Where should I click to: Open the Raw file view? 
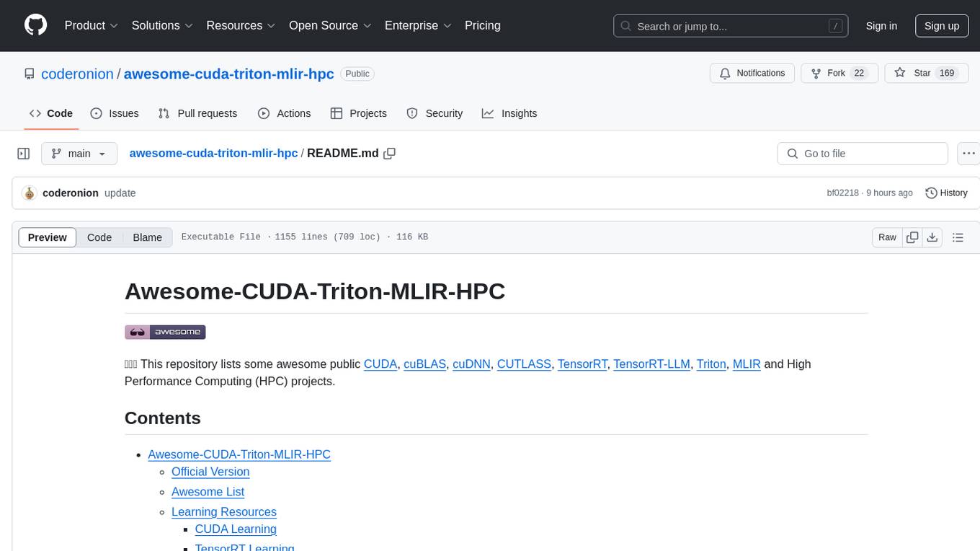pyautogui.click(x=887, y=237)
